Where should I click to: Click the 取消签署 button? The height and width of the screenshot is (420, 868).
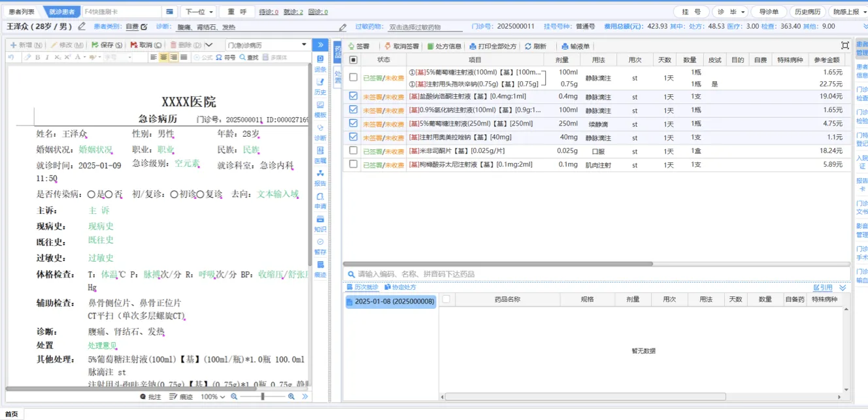[401, 46]
